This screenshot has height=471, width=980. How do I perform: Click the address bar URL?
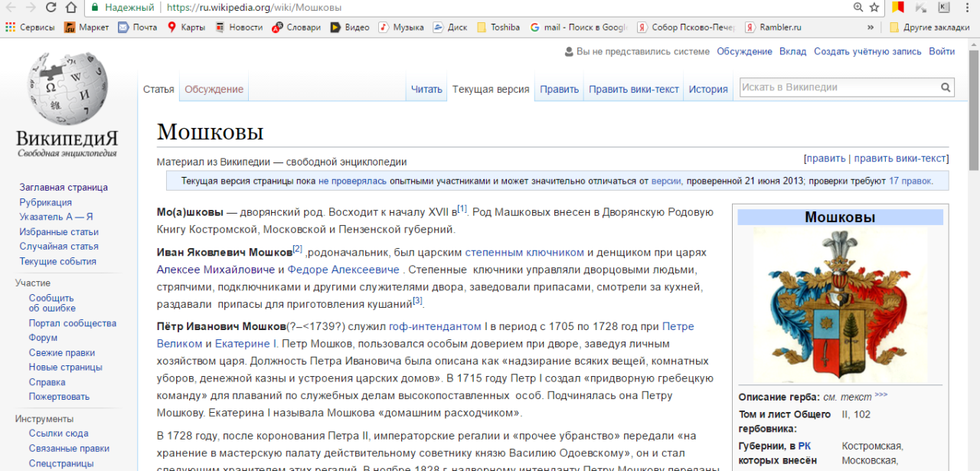click(x=254, y=8)
